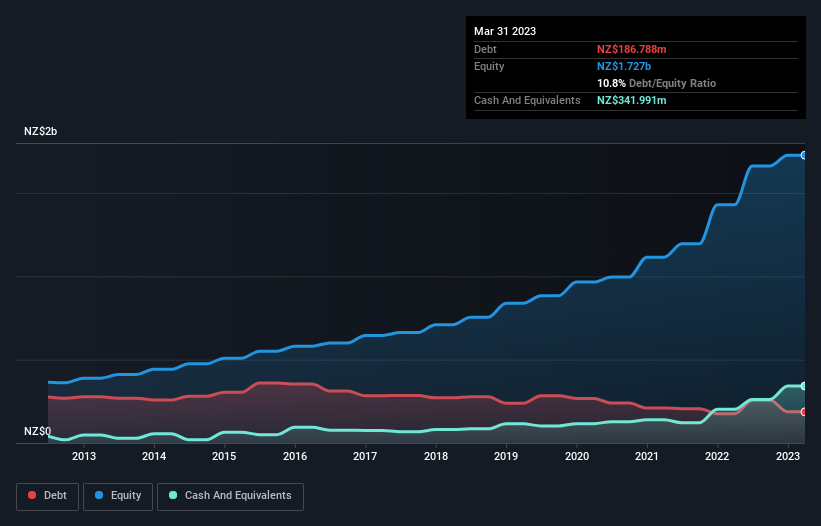Toggle the Debt series legend button

pyautogui.click(x=47, y=496)
